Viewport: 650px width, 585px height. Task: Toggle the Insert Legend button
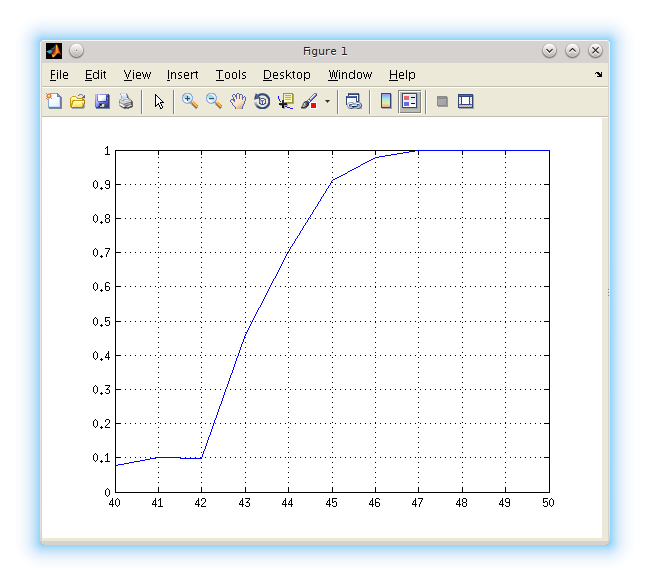[x=410, y=101]
